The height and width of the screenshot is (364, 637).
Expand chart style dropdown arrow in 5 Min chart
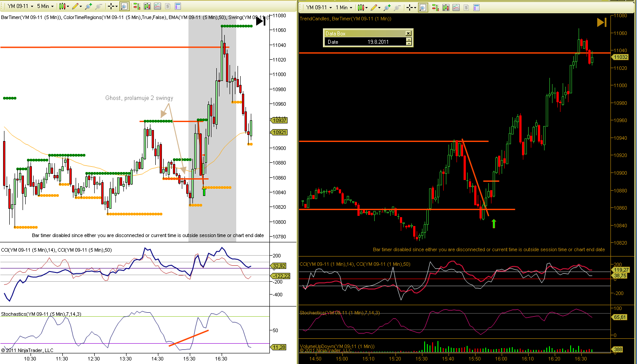click(x=68, y=7)
